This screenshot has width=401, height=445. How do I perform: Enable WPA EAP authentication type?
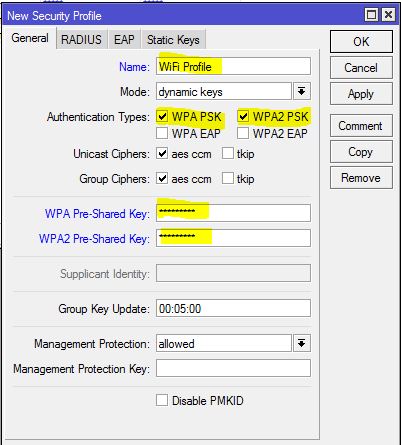pyautogui.click(x=162, y=133)
